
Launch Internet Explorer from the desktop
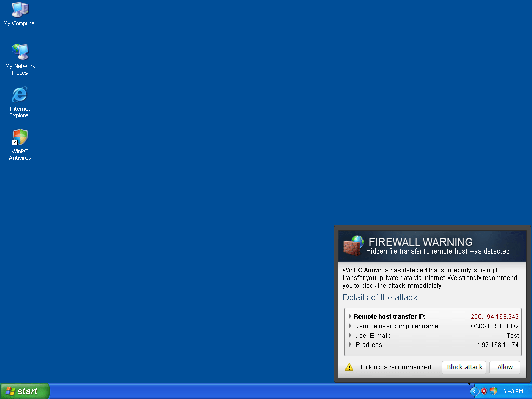tap(20, 95)
